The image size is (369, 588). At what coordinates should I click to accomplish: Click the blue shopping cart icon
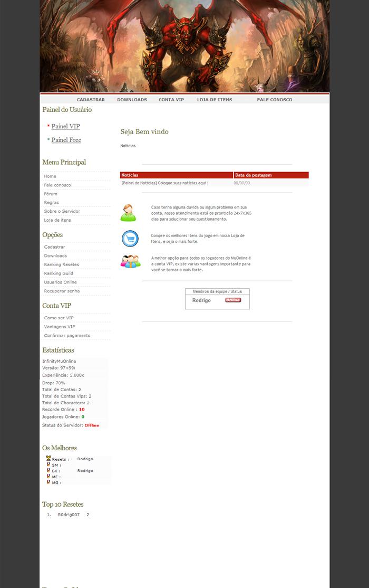coord(130,239)
